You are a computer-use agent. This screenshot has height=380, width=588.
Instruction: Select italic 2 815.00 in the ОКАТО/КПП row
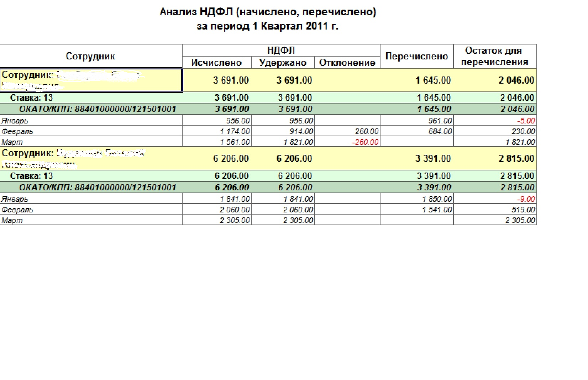pyautogui.click(x=518, y=187)
